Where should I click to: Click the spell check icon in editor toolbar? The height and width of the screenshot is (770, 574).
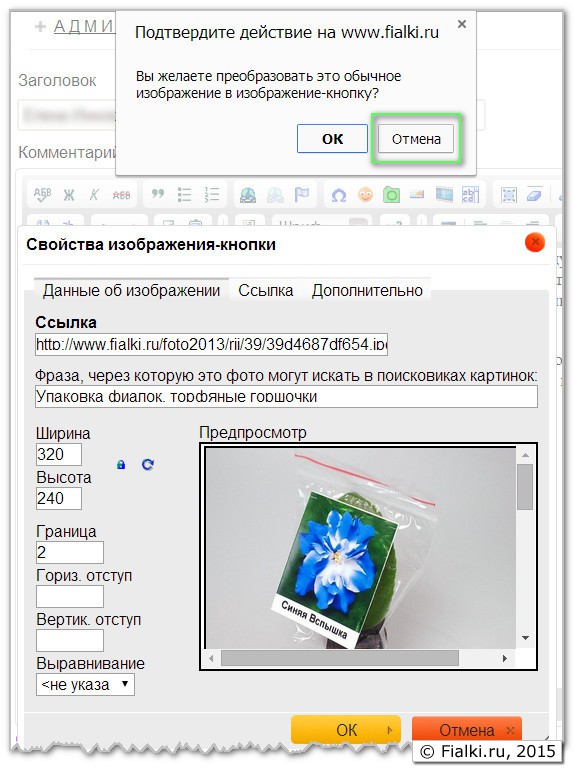click(42, 195)
